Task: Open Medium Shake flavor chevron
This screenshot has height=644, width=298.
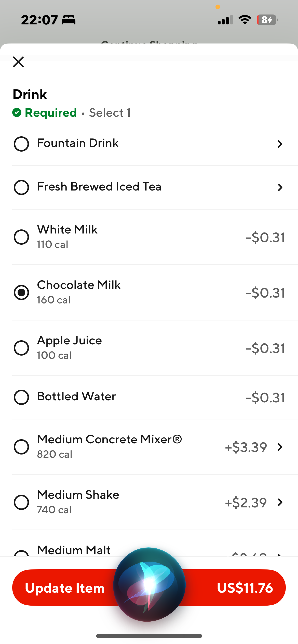Action: pos(280,502)
